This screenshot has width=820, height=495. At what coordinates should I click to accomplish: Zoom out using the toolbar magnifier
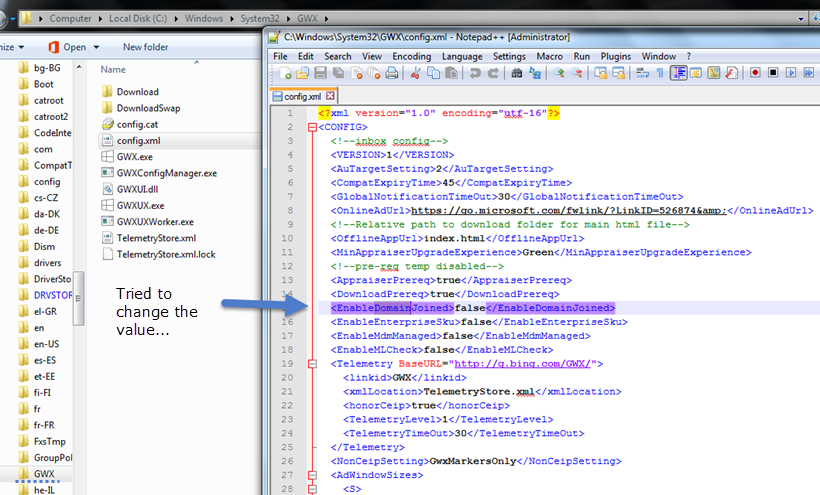click(576, 73)
